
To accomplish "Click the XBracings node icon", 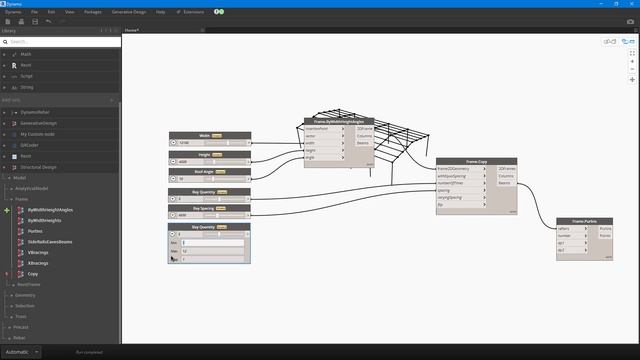I will (x=20, y=263).
